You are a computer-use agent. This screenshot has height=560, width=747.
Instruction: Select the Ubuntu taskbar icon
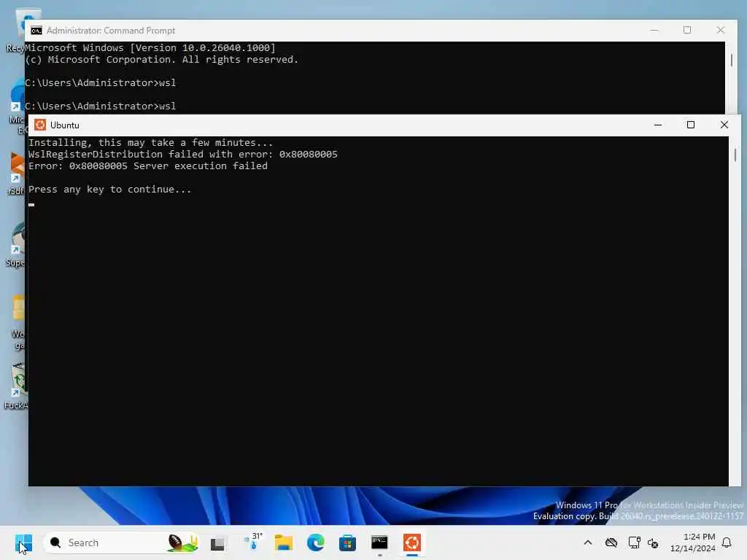(x=412, y=542)
